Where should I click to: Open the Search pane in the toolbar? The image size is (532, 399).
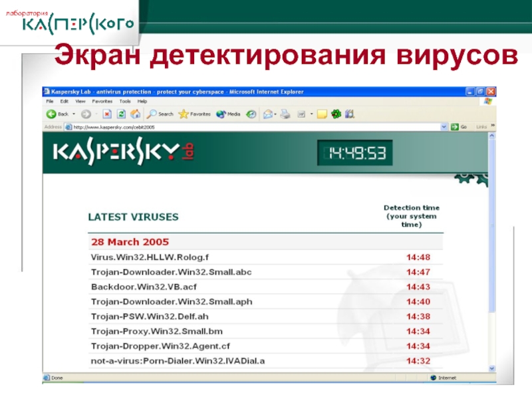point(160,114)
